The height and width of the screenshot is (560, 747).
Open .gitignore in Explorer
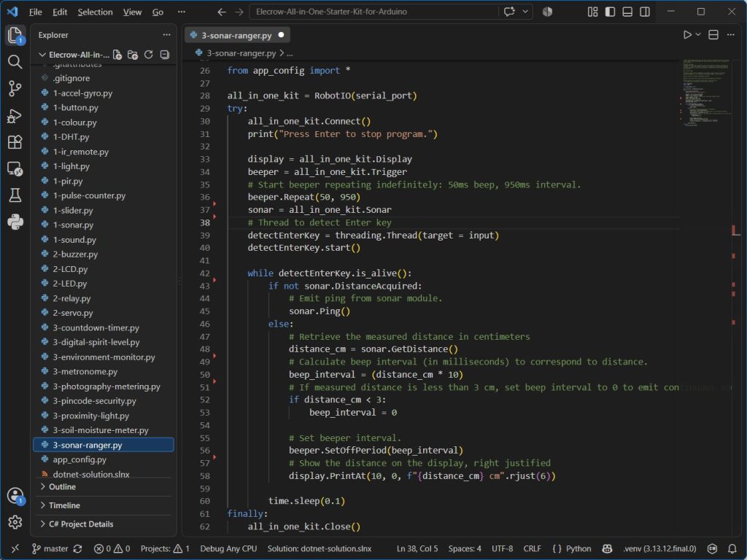[x=104, y=78]
